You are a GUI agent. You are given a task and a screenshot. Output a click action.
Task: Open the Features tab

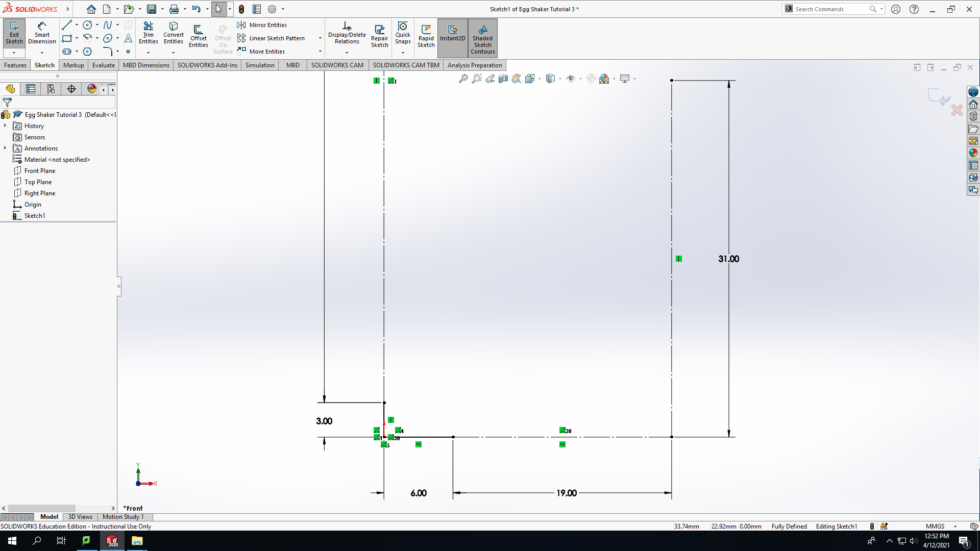pyautogui.click(x=15, y=65)
